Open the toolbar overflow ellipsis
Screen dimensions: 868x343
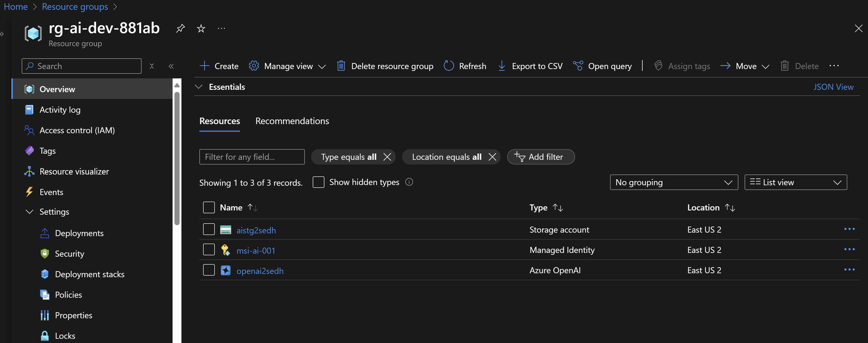(834, 66)
